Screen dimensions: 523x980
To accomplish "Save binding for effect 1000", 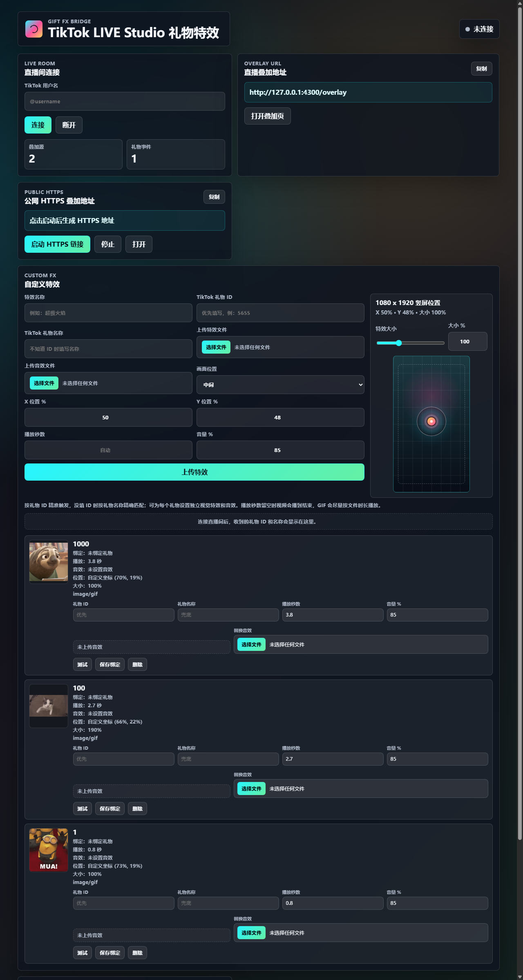I will [110, 665].
